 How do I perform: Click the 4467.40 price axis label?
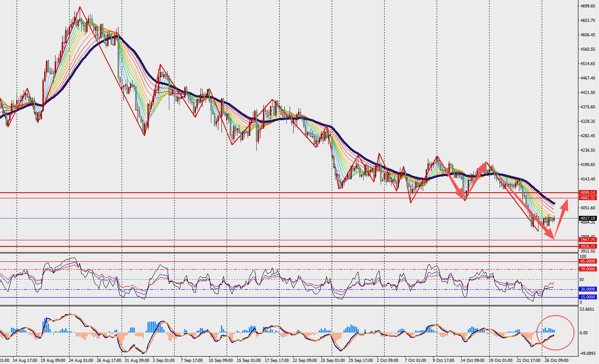(x=587, y=78)
